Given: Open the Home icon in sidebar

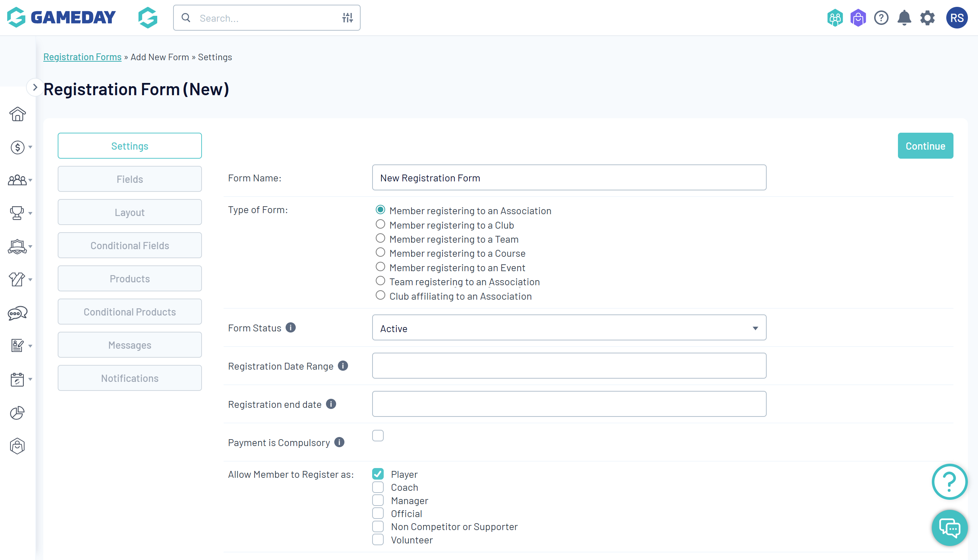Looking at the screenshot, I should click(17, 114).
